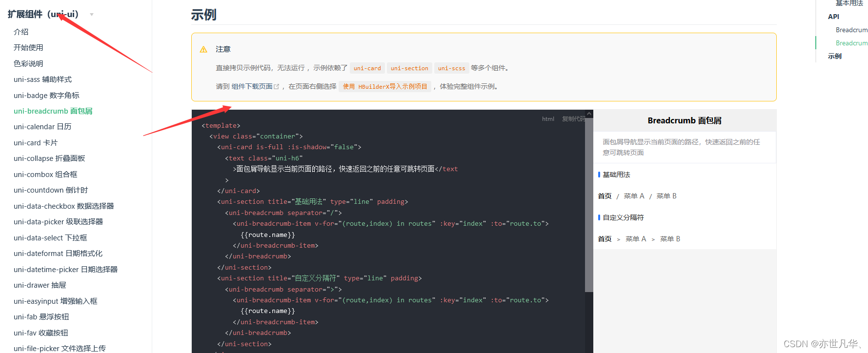Open the uni-collapse 折叠面板 page

(49, 158)
